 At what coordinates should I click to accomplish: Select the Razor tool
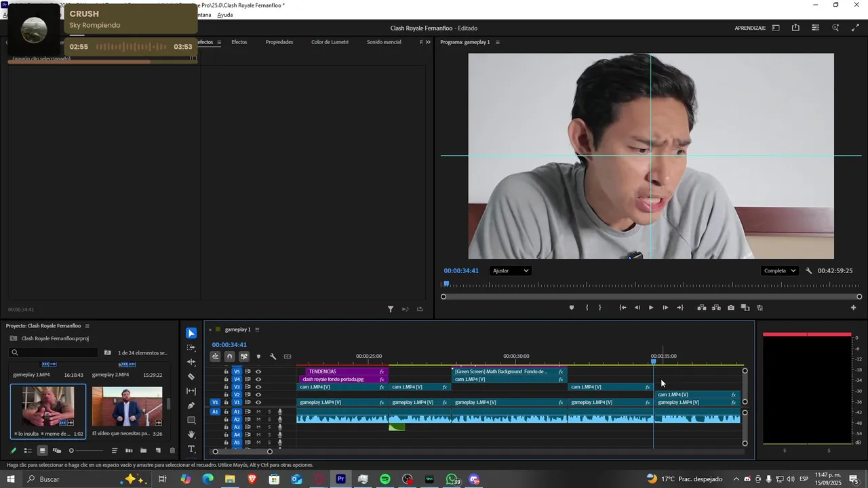[x=191, y=376]
